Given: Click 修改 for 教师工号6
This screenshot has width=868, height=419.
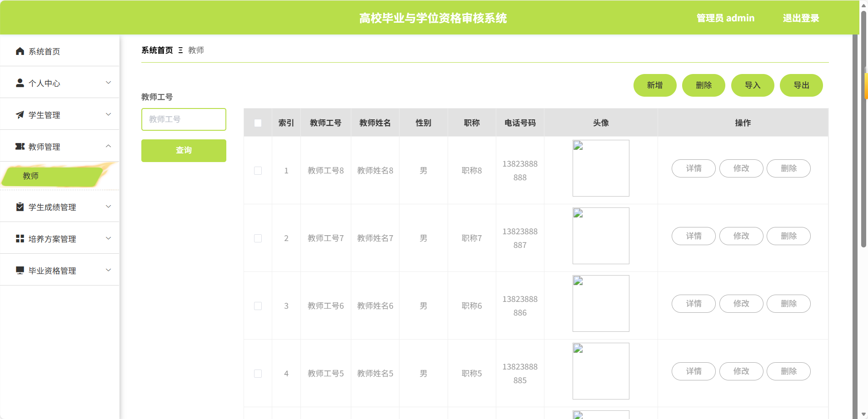Looking at the screenshot, I should click(741, 304).
